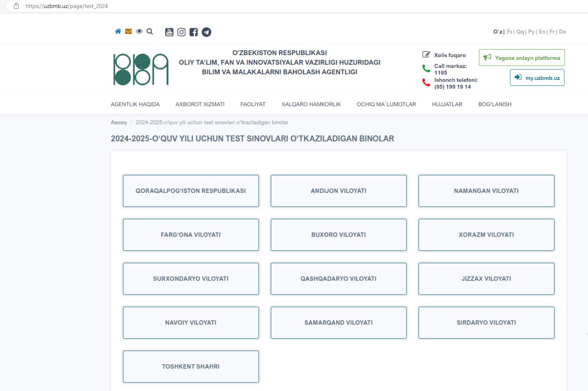Viewport: 588px width, 391px height.
Task: Open the YouTube social icon
Action: tap(169, 32)
